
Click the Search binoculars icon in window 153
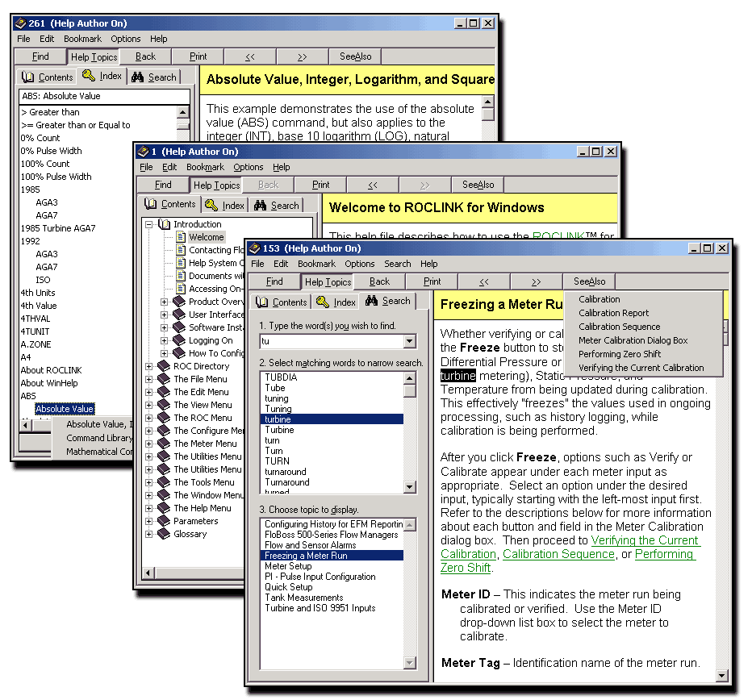point(372,301)
